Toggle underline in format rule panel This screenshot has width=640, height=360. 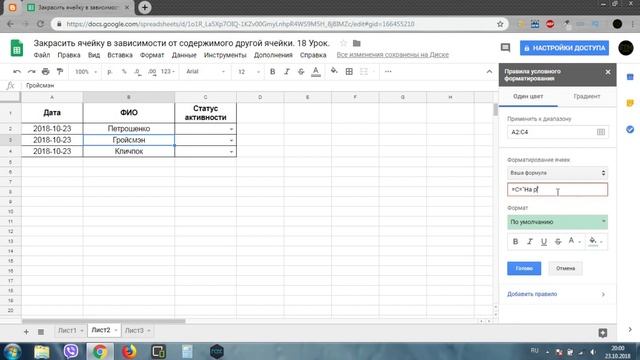[544, 242]
